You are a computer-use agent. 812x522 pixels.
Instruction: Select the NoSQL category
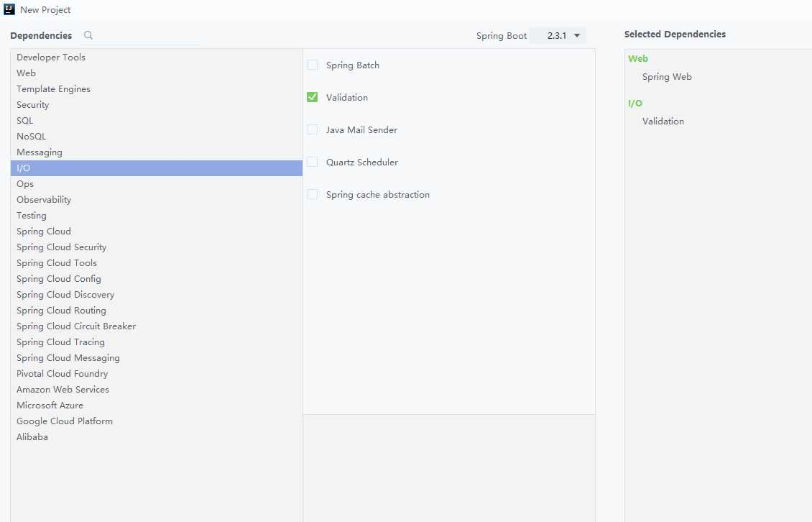click(157, 137)
